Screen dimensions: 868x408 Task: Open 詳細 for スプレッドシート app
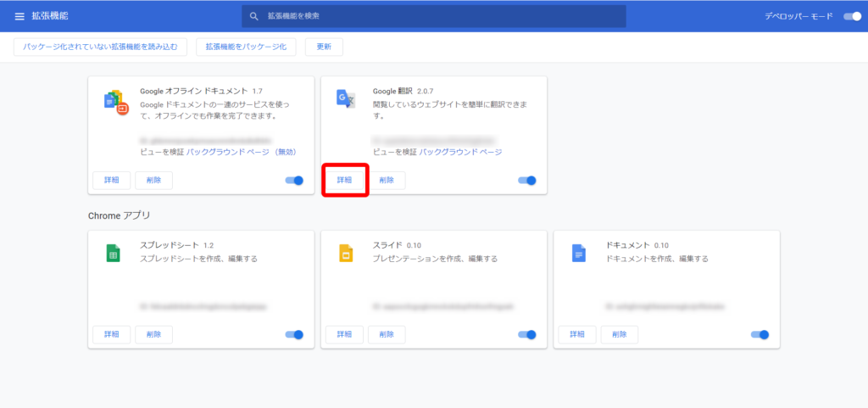click(x=112, y=334)
